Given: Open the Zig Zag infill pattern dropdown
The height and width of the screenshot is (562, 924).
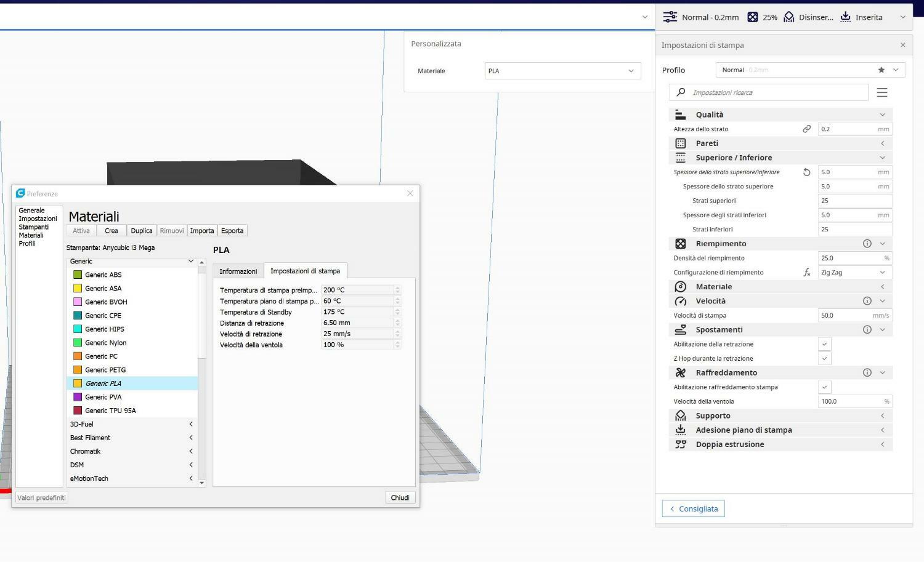Looking at the screenshot, I should [853, 272].
